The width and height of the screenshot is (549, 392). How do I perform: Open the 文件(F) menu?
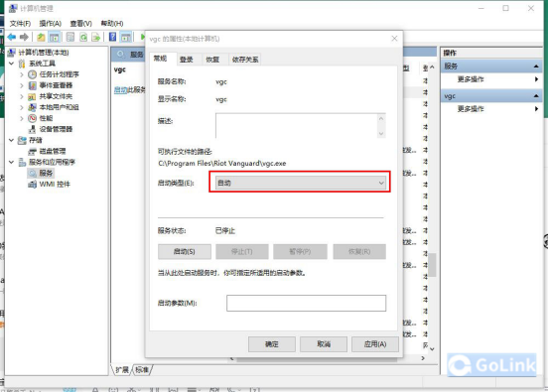pos(20,24)
